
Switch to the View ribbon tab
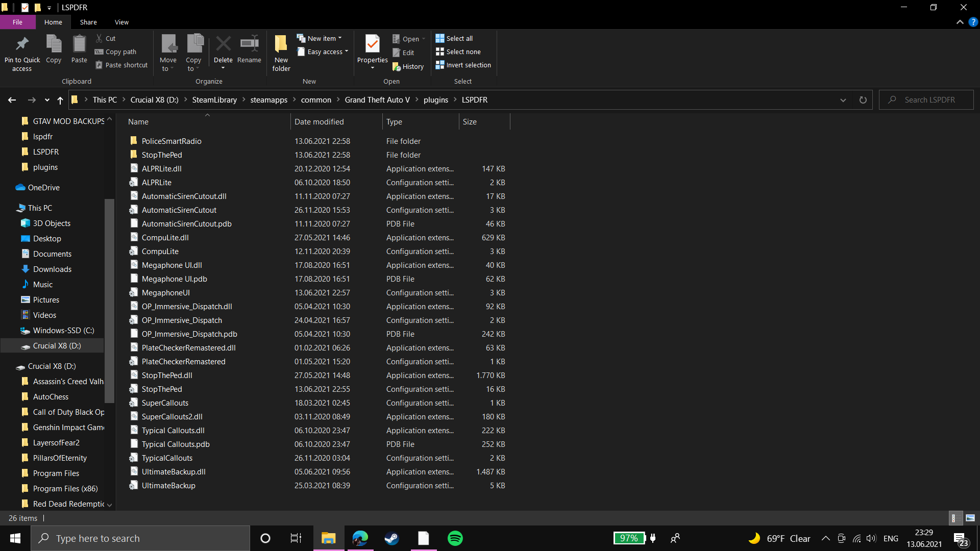pyautogui.click(x=121, y=22)
